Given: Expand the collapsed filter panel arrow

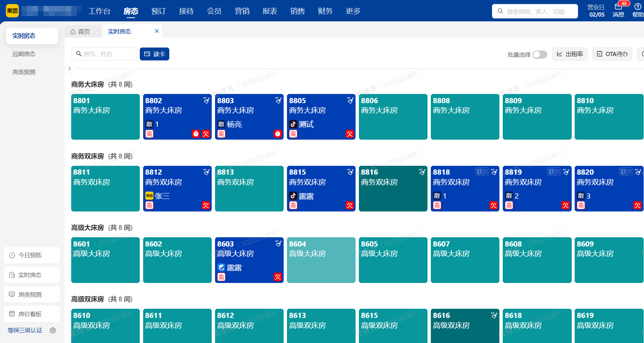Looking at the screenshot, I should 69,69.
